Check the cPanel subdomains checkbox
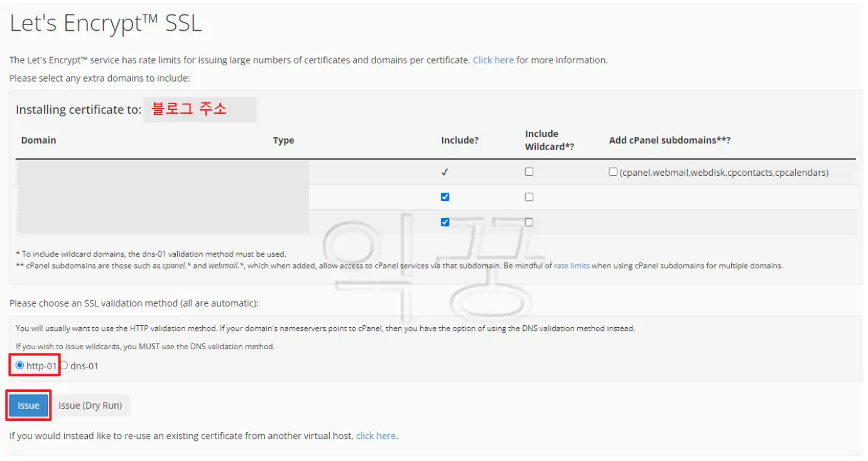This screenshot has width=868, height=461. 612,171
